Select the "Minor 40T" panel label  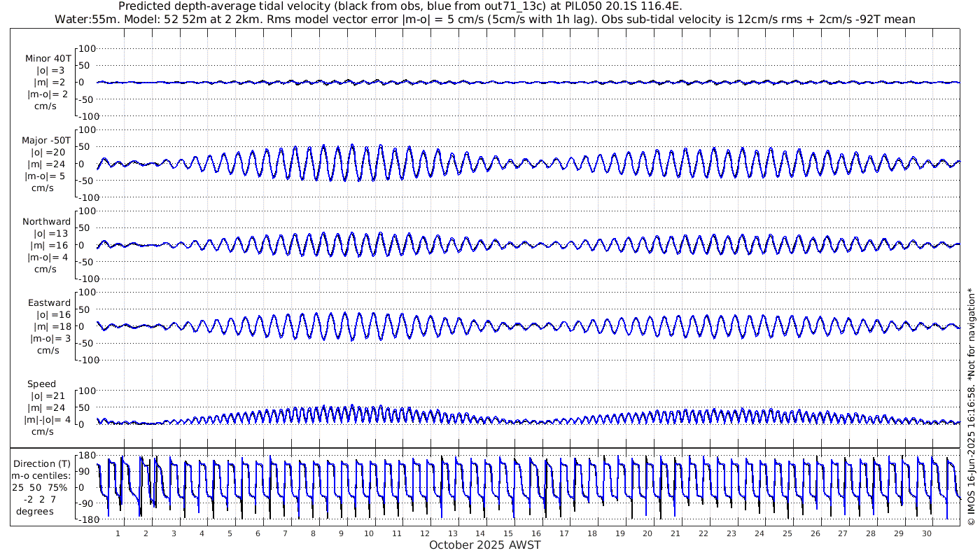coord(48,58)
